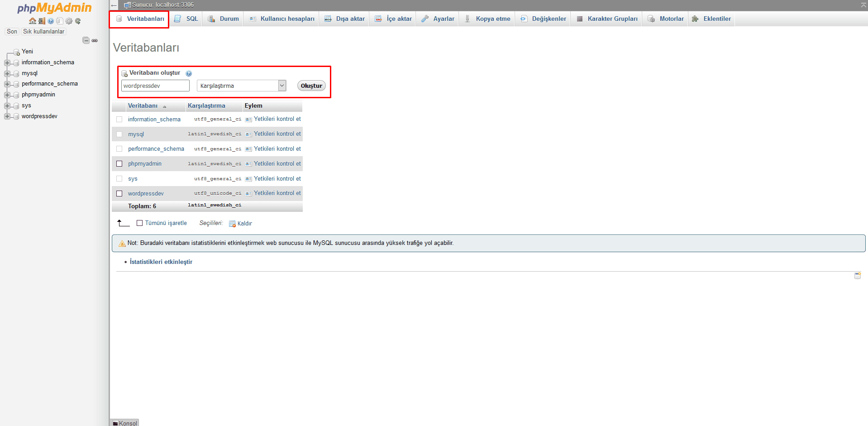Expand information_schema in the sidebar tree

pos(7,63)
